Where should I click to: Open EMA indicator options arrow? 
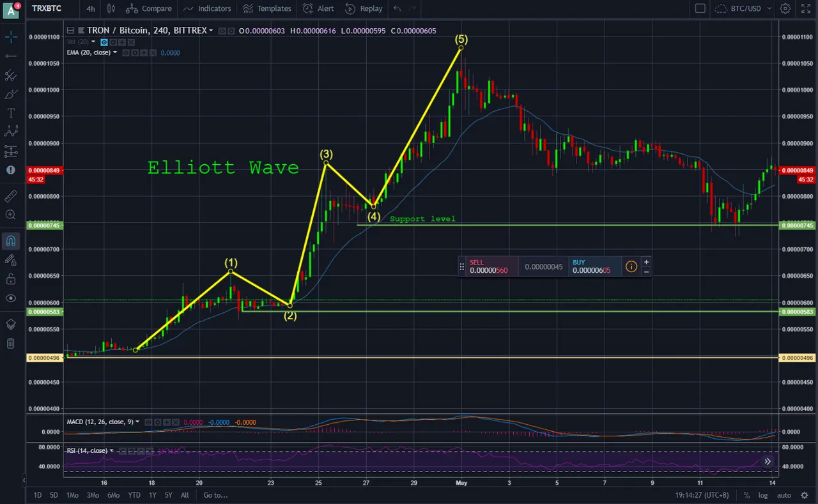115,52
